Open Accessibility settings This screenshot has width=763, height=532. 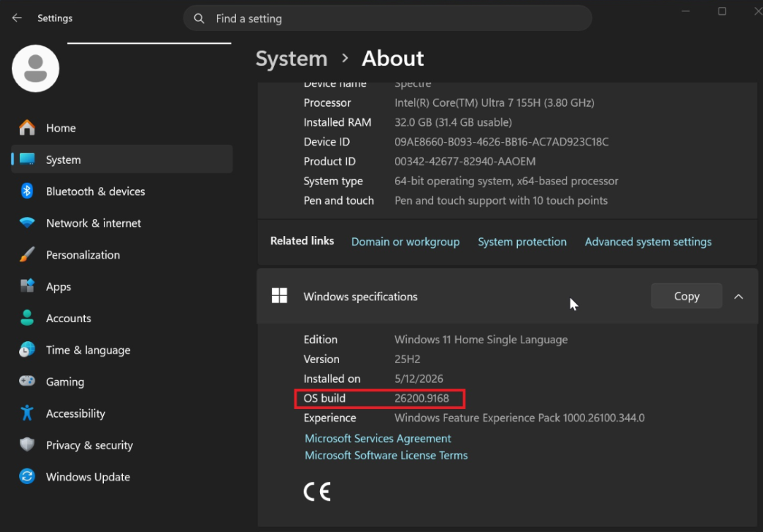(x=122, y=413)
